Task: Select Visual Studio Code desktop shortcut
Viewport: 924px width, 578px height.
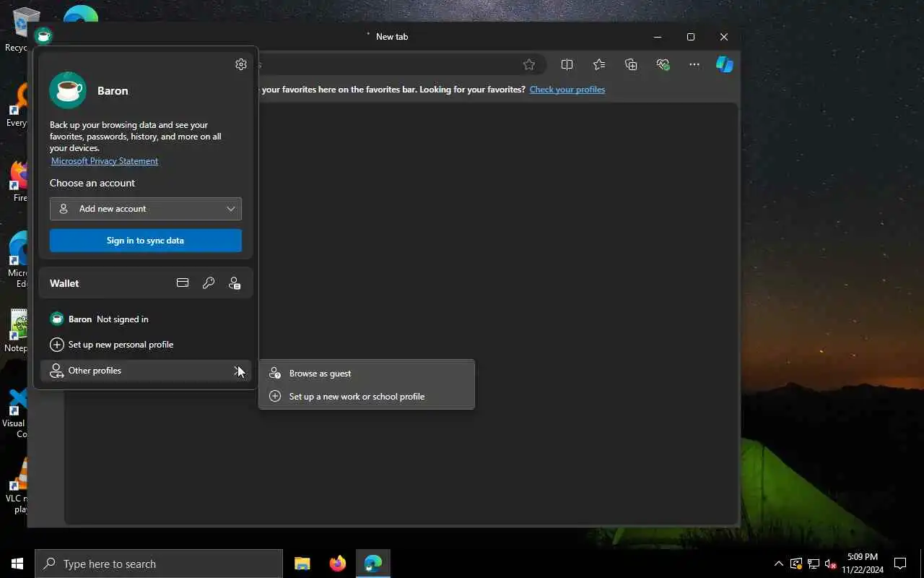Action: (16, 413)
